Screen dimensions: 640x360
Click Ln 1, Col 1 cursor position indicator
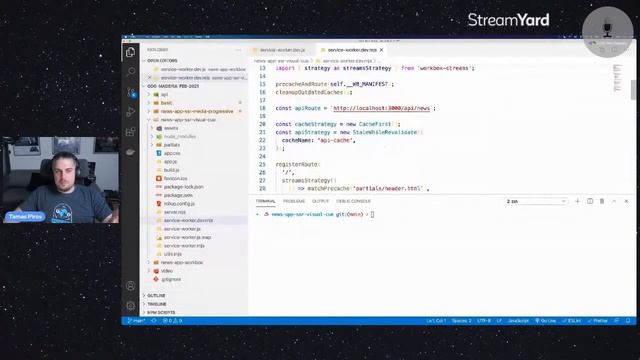tap(436, 321)
